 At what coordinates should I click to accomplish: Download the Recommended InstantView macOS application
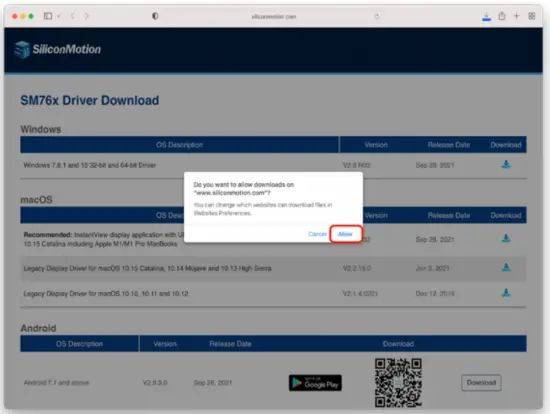[506, 239]
